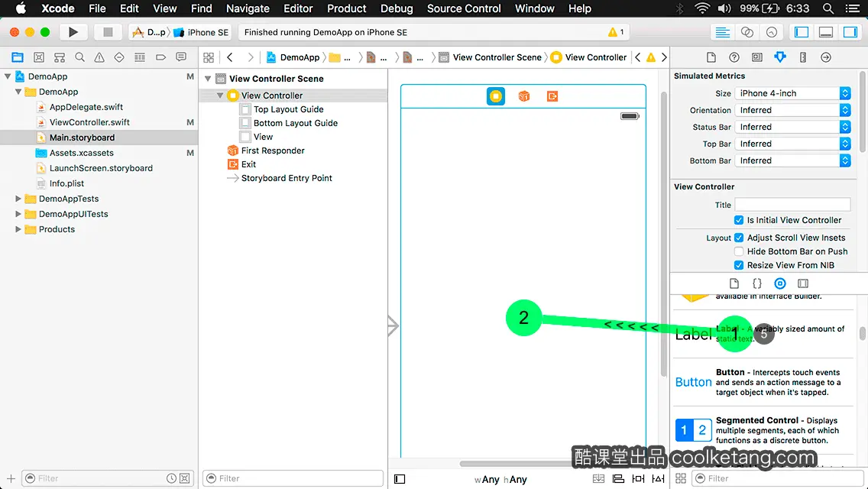Uncheck Adjust Scroll View Inserts
This screenshot has width=868, height=489.
(738, 238)
